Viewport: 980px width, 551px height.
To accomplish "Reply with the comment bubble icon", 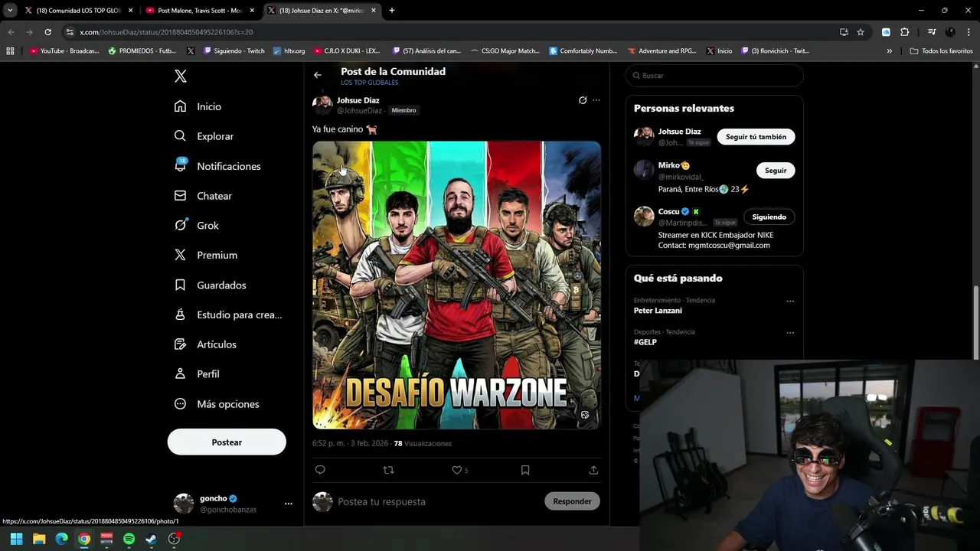I will pyautogui.click(x=320, y=470).
